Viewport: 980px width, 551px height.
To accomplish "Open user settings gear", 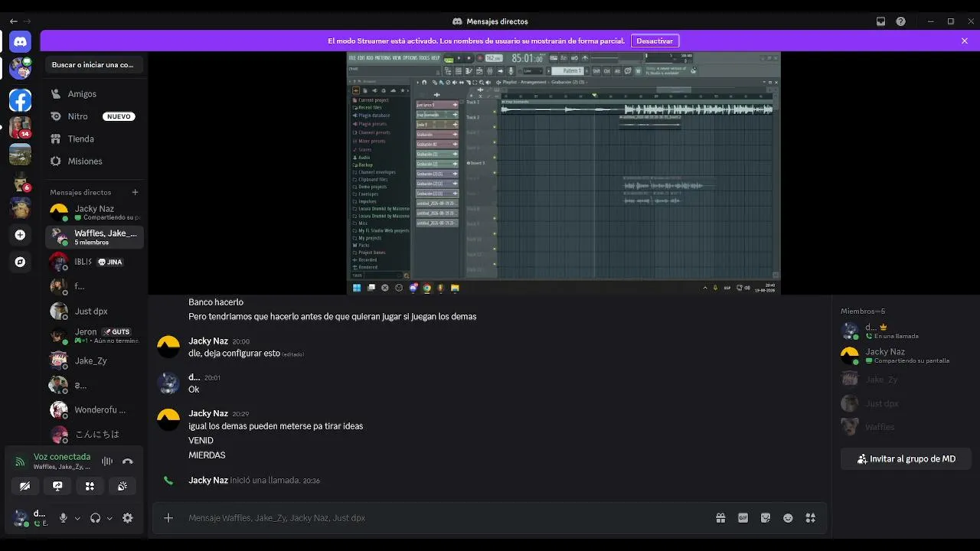I will [x=128, y=518].
